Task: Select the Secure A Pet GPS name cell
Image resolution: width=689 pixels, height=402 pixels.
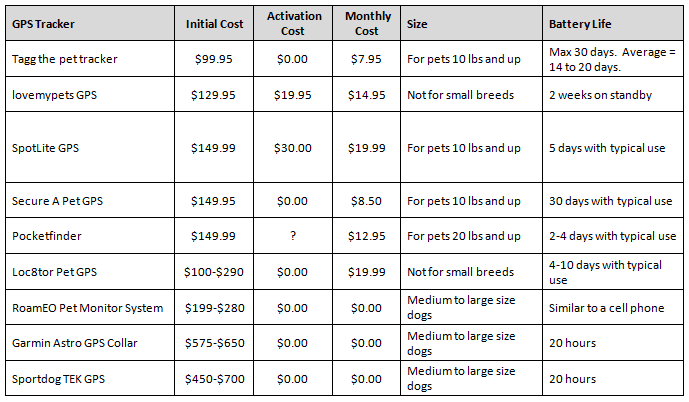Action: [x=56, y=201]
